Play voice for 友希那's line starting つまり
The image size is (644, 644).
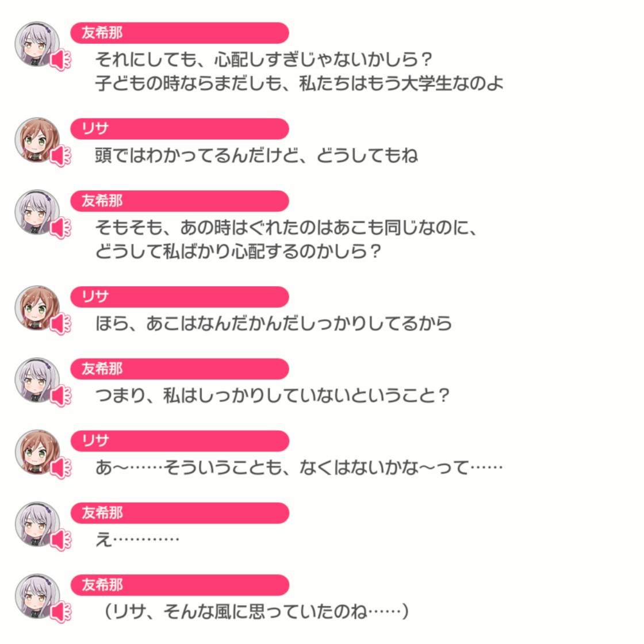[x=61, y=396]
